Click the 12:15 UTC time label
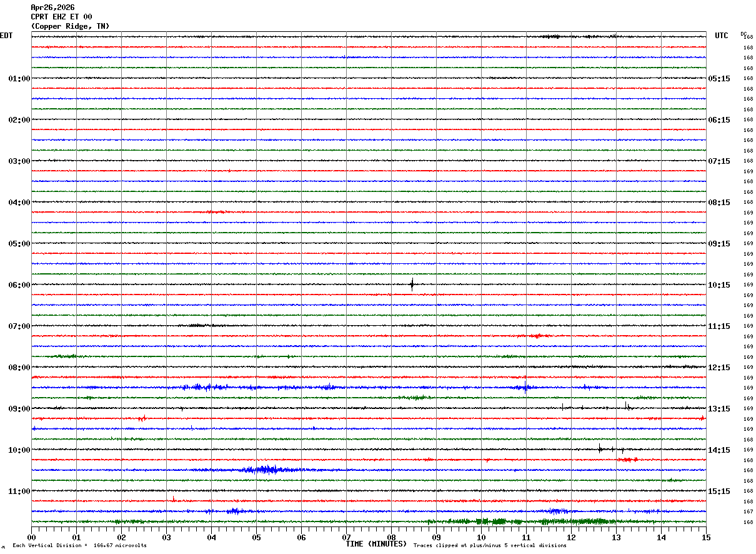 coord(719,368)
